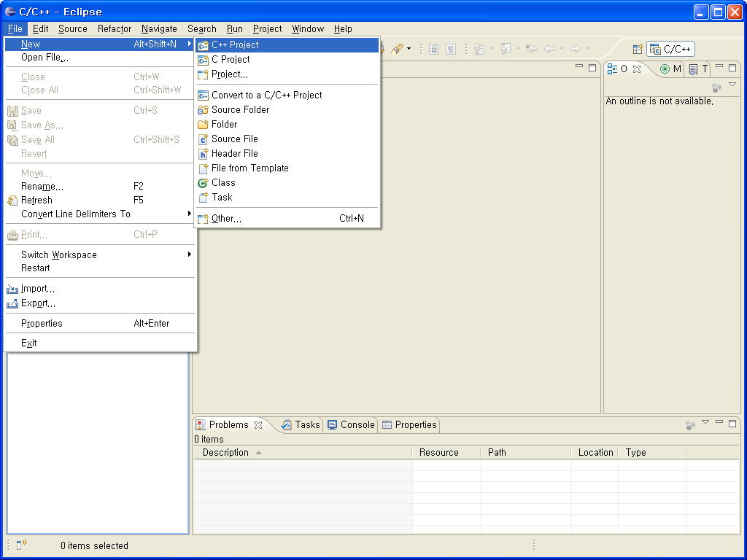The height and width of the screenshot is (560, 747).
Task: Switch to the Tasks tab in bottom panel
Action: point(301,425)
